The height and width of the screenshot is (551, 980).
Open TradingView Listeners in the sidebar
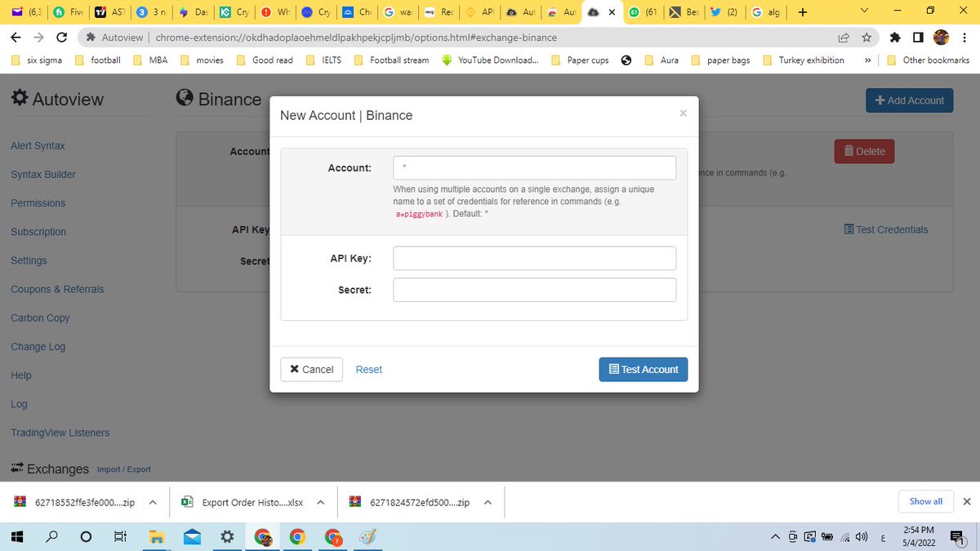click(x=60, y=433)
